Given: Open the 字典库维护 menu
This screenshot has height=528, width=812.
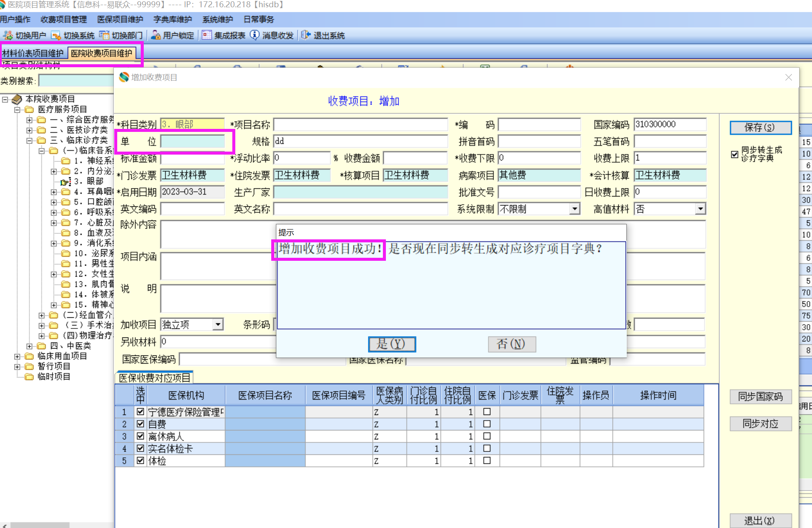Looking at the screenshot, I should 173,19.
